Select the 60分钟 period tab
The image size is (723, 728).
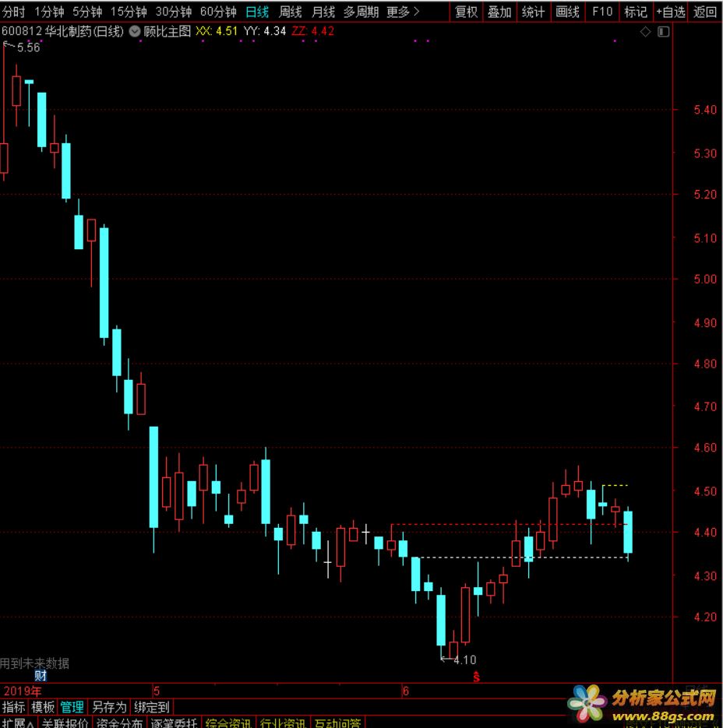tap(218, 12)
